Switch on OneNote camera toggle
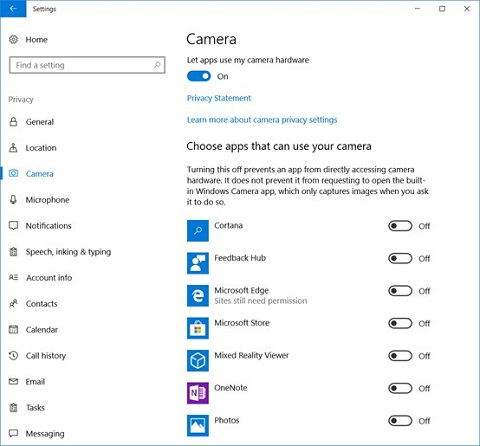The width and height of the screenshot is (480, 446). [400, 388]
